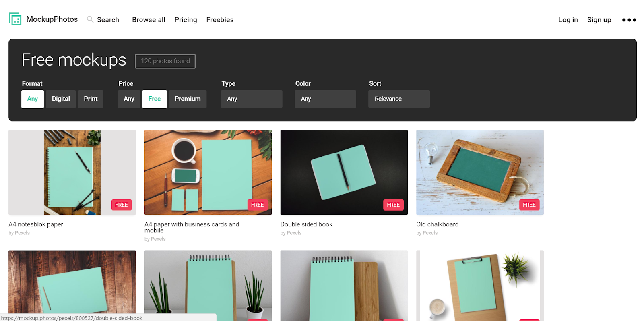
Task: Open notepad with wooden board thumbnail
Action: [344, 286]
